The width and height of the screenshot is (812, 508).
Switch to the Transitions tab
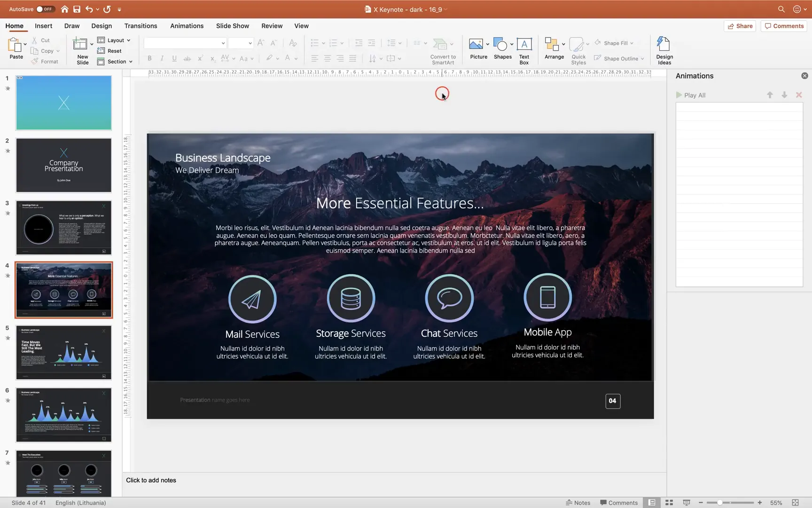click(141, 26)
